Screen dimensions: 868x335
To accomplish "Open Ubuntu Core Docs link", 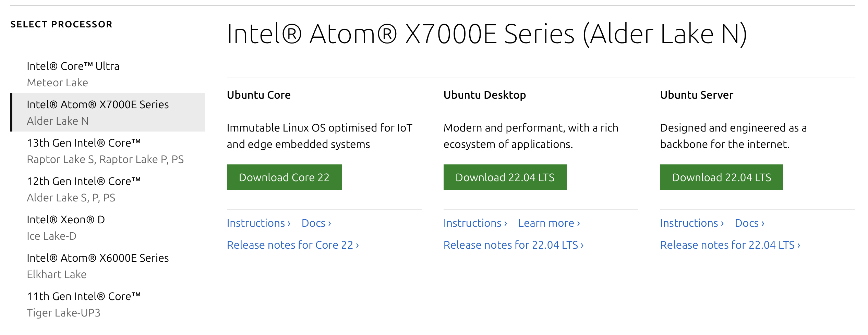I will pos(316,223).
